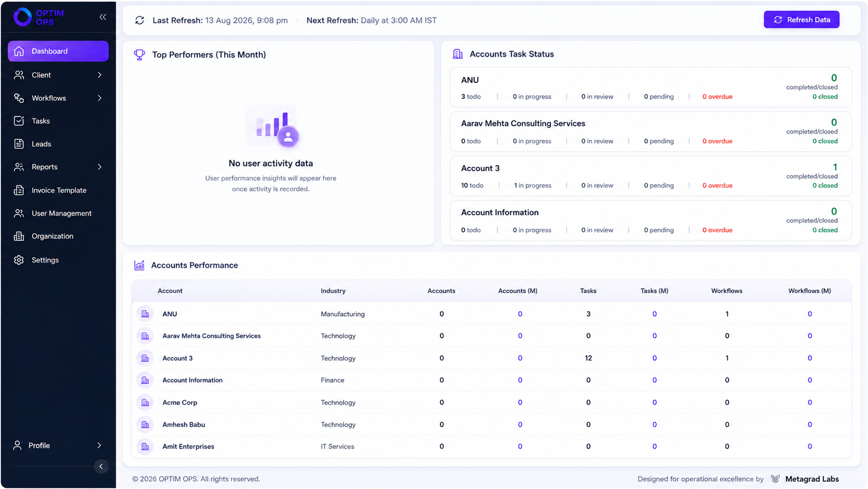Click the trophy icon for Top Performers

(x=140, y=55)
